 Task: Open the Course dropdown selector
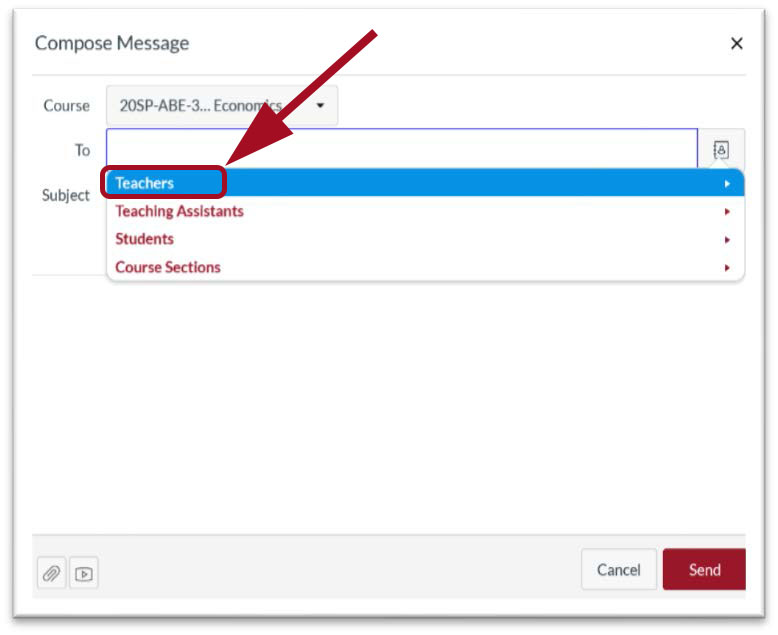click(x=222, y=105)
